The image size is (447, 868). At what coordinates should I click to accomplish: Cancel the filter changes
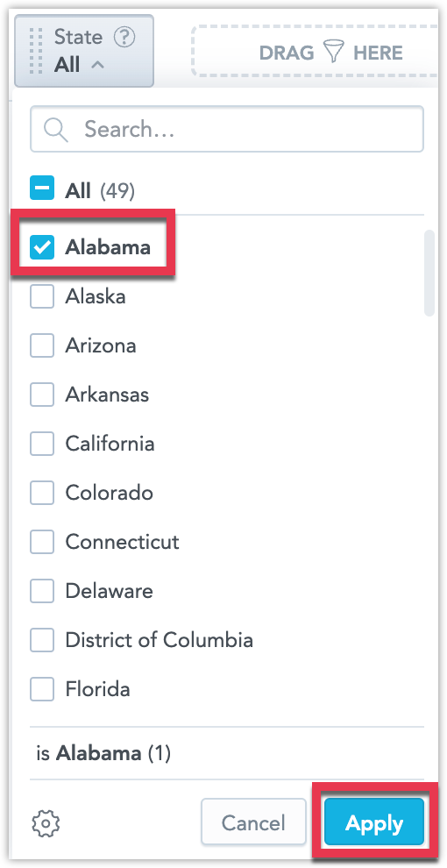[x=253, y=823]
